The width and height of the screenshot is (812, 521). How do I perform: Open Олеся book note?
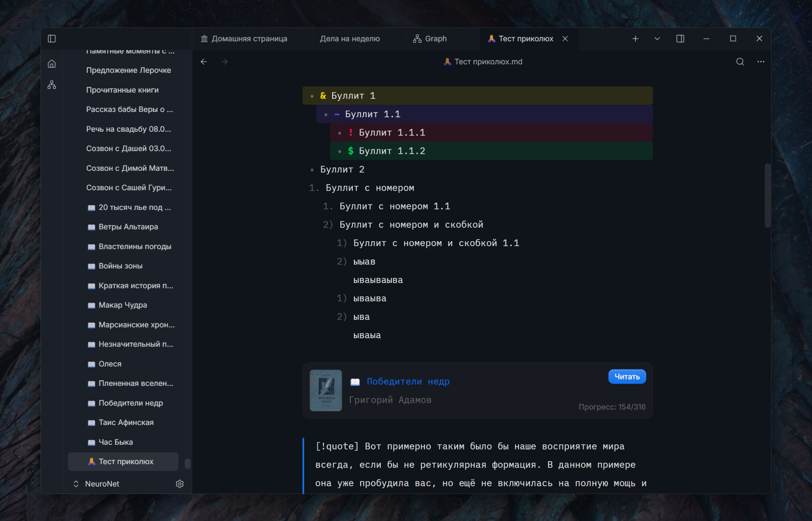[x=105, y=364]
